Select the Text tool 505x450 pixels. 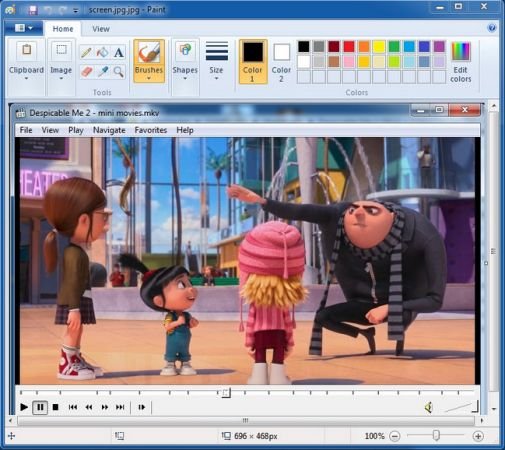119,53
